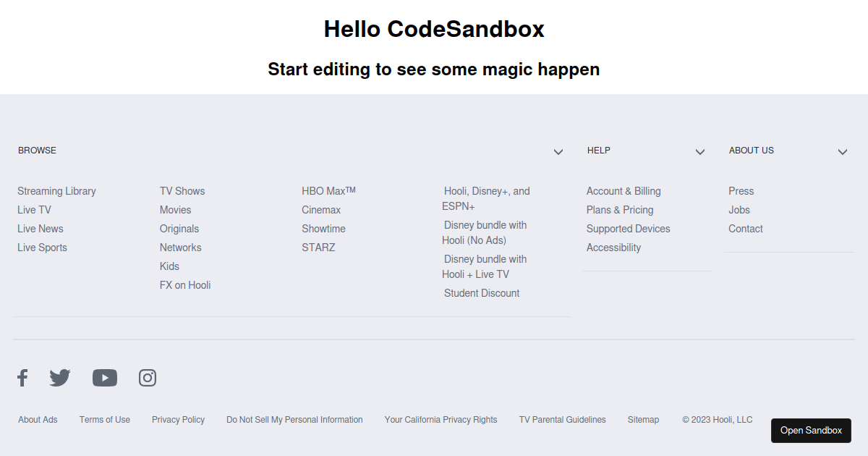The width and height of the screenshot is (868, 456).
Task: Open the Jobs page
Action: pyautogui.click(x=739, y=209)
